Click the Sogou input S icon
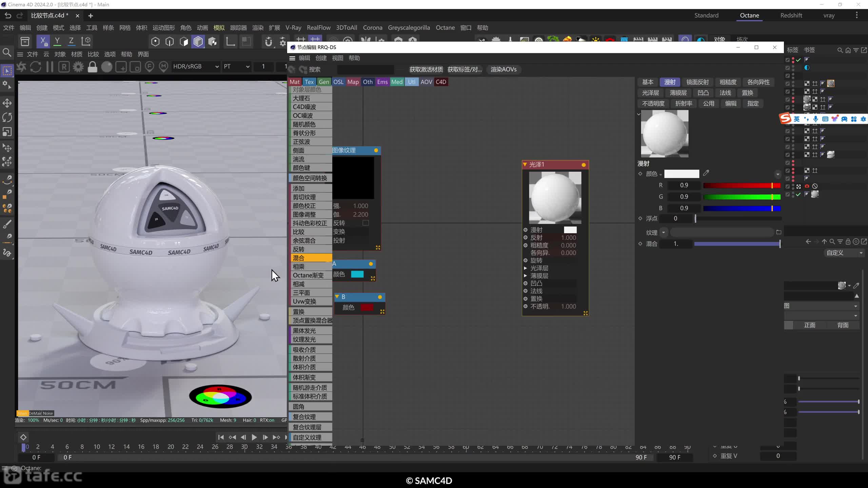868x488 pixels. coord(785,119)
